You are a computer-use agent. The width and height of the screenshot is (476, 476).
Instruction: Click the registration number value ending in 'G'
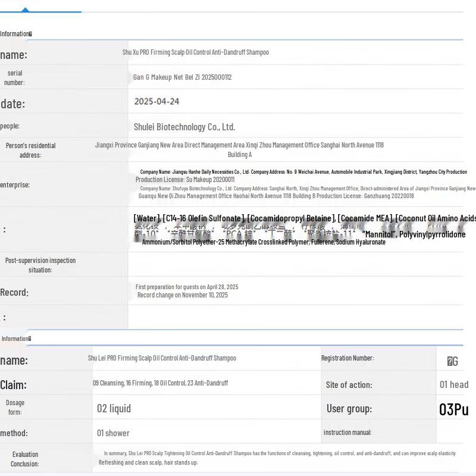[453, 361]
